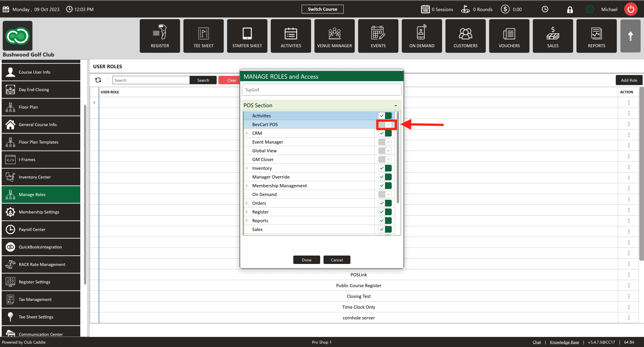Click the Done button in dialog
This screenshot has width=644, height=347.
[307, 260]
